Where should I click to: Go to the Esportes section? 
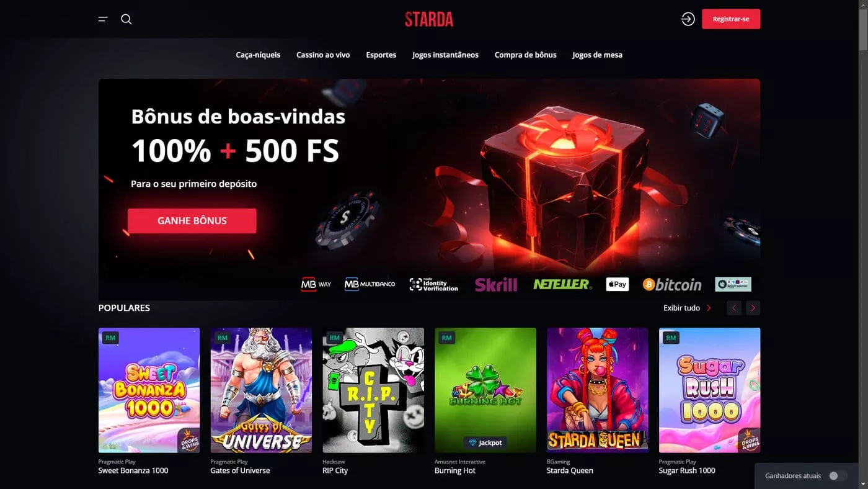click(381, 55)
